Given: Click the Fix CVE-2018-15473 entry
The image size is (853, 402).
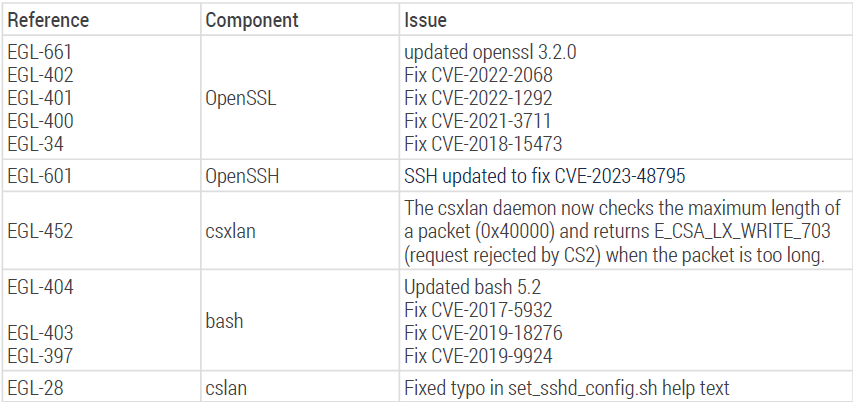Looking at the screenshot, I should [x=483, y=144].
